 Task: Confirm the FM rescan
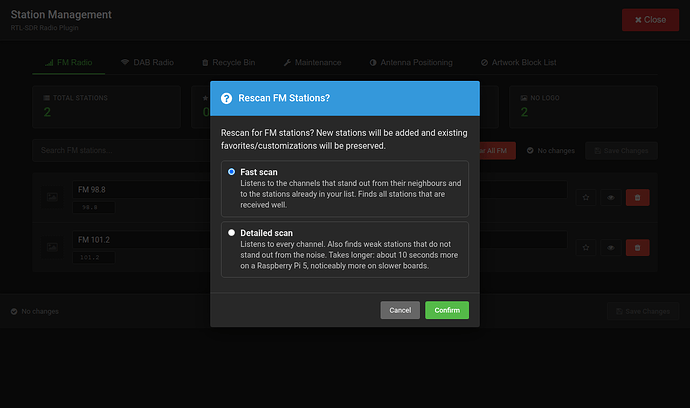point(447,310)
